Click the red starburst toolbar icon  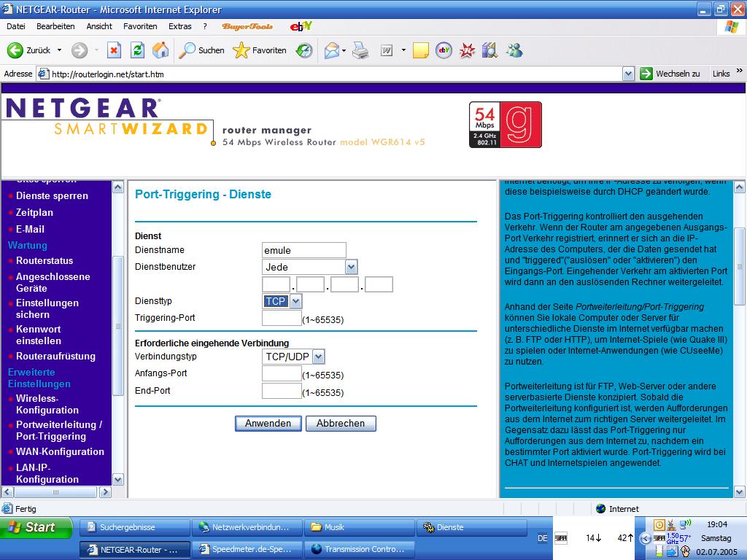click(467, 50)
